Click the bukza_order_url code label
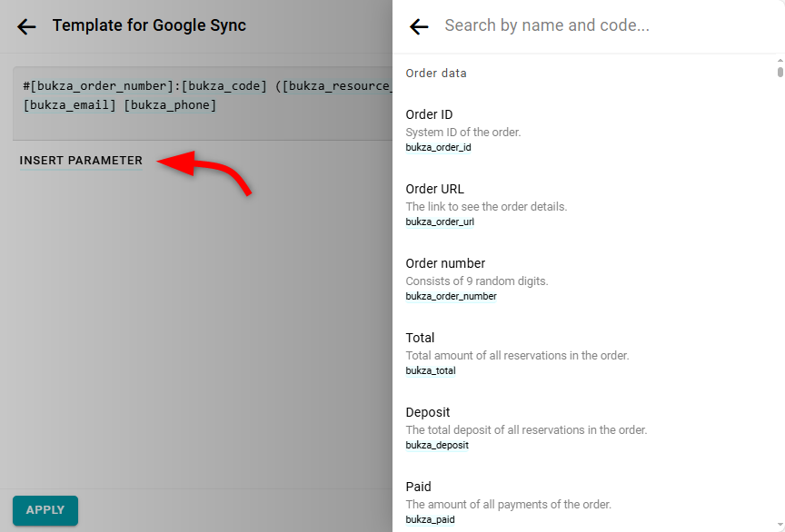This screenshot has height=532, width=785. point(440,222)
